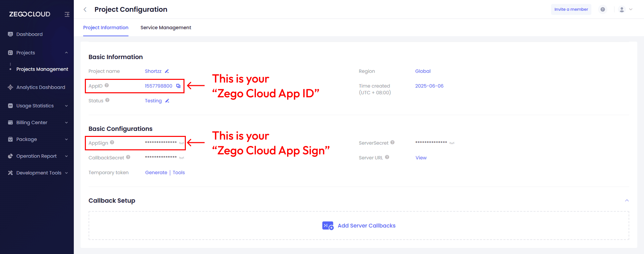Unhide the ServerSecret value

(x=452, y=143)
